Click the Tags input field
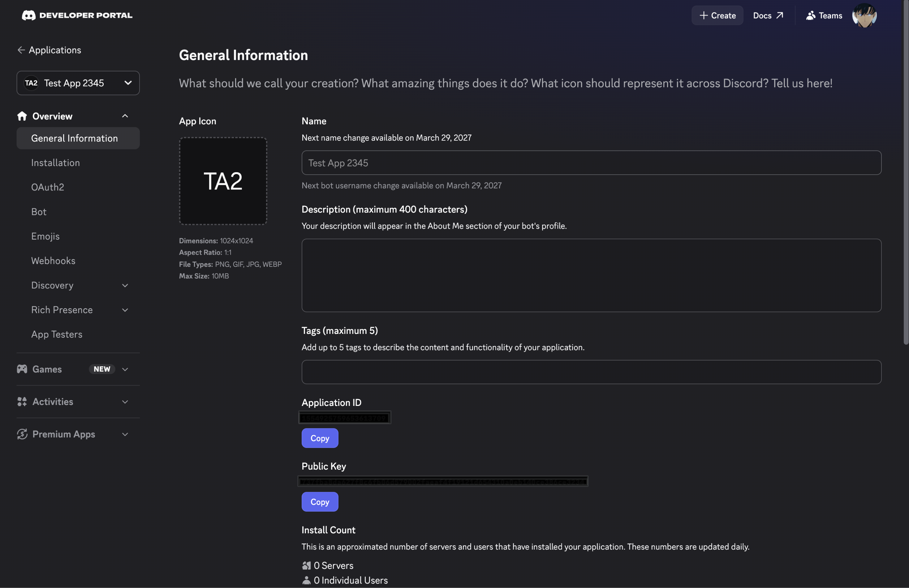This screenshot has height=588, width=909. (x=591, y=372)
